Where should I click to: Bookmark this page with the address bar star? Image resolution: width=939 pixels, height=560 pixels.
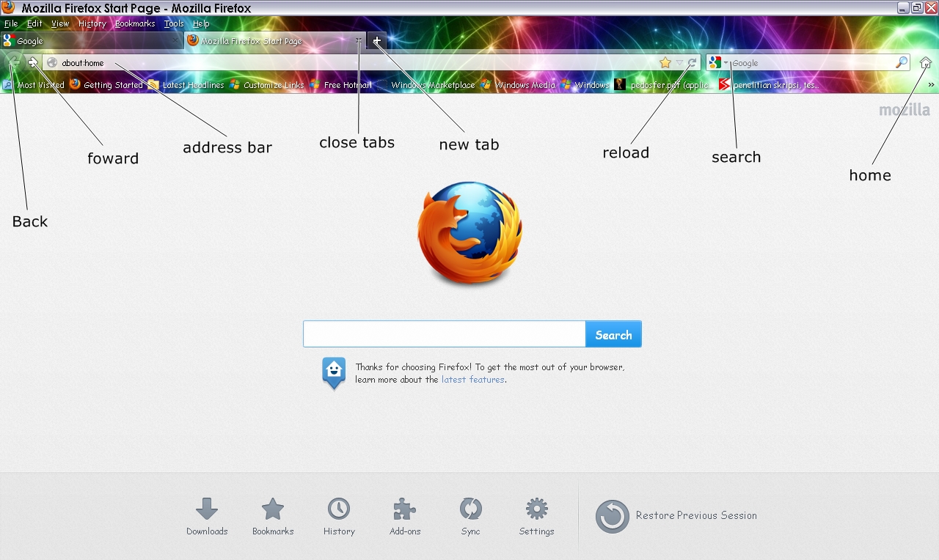[666, 63]
